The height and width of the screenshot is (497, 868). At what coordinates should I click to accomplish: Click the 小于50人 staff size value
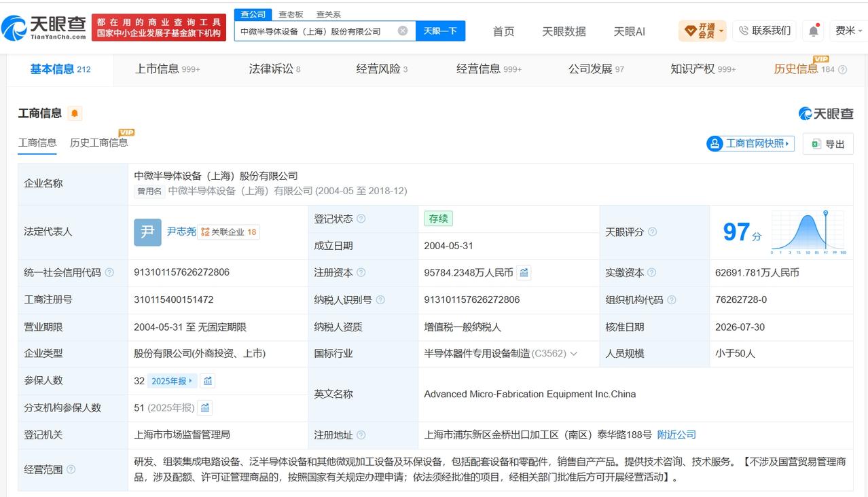pyautogui.click(x=735, y=354)
